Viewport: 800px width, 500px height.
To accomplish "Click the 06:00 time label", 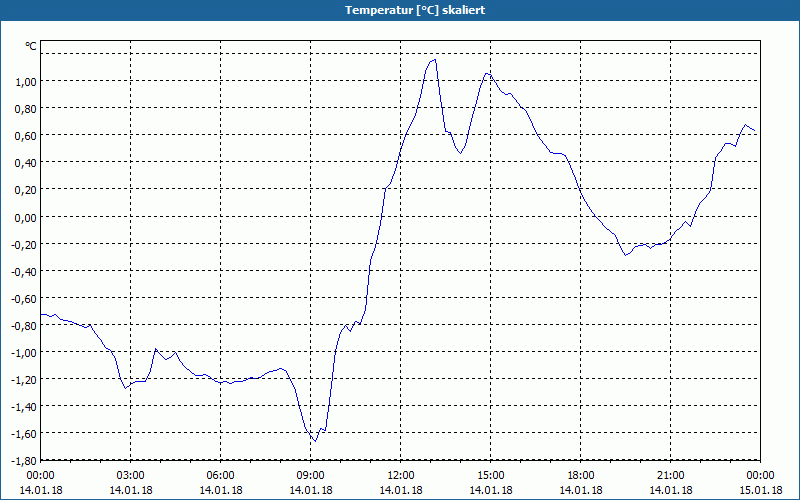I will tap(221, 476).
